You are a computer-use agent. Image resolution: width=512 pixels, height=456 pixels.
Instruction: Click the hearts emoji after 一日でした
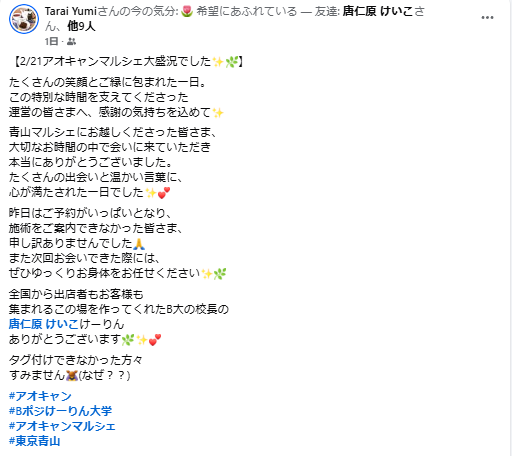click(164, 193)
